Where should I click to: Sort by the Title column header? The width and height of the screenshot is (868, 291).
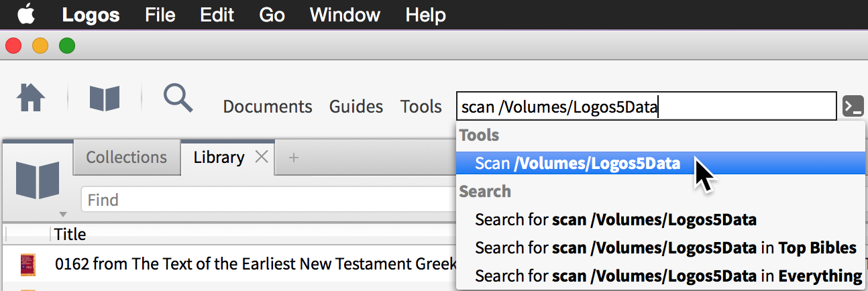pos(70,234)
